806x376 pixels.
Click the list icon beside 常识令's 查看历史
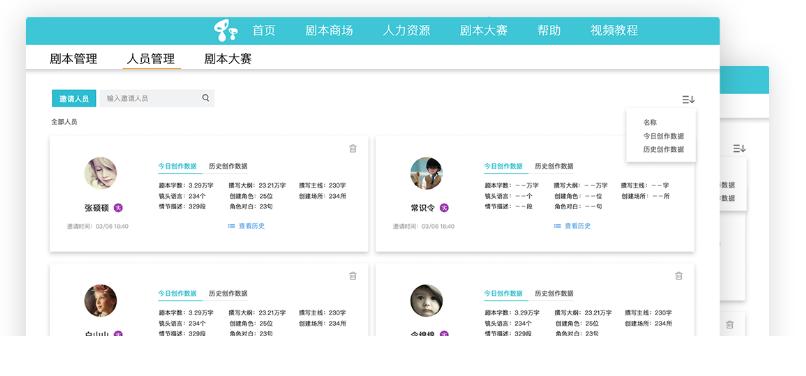point(557,226)
